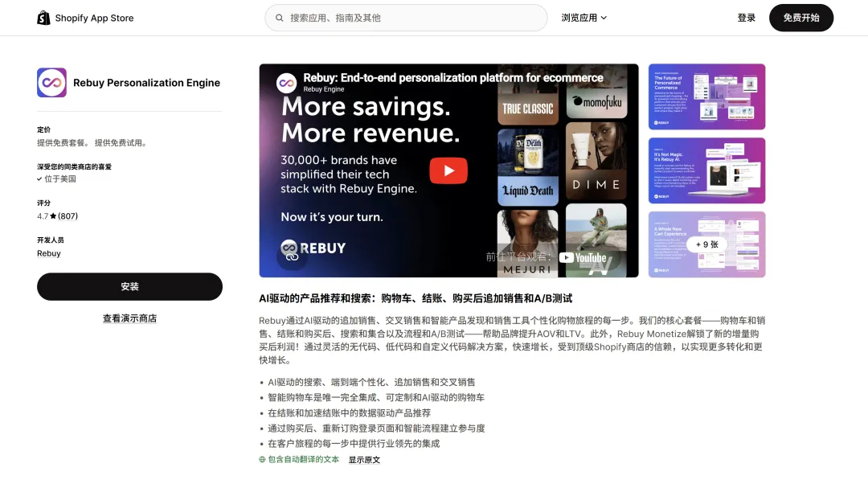Click the Shopify bag logo icon
The width and height of the screenshot is (868, 480).
(x=43, y=18)
